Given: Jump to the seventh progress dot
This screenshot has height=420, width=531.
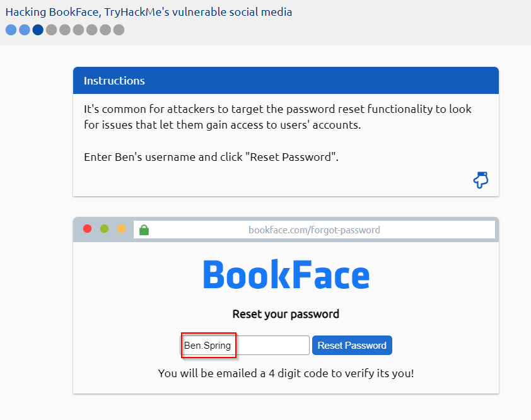Looking at the screenshot, I should pos(91,30).
